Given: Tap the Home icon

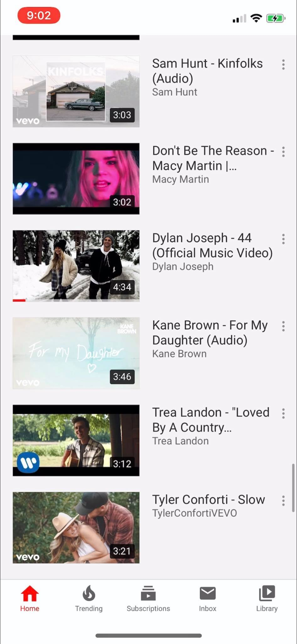Looking at the screenshot, I should click(x=30, y=593).
